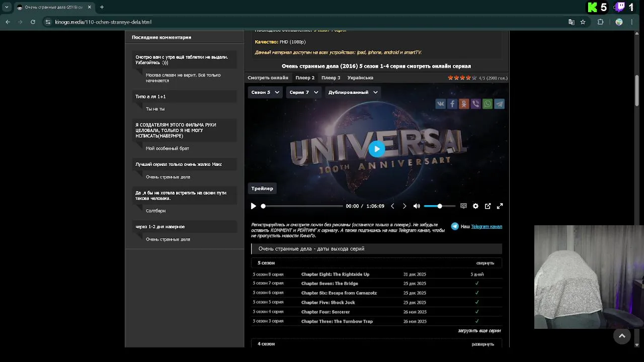The image size is (644, 362).
Task: Open the player settings gear
Action: click(x=475, y=206)
